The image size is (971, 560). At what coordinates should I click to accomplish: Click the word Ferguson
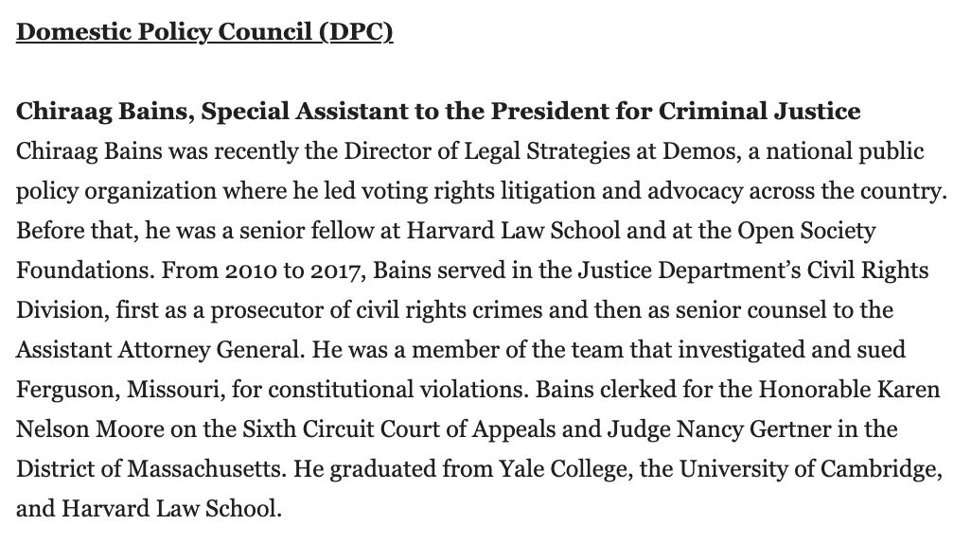tap(62, 390)
